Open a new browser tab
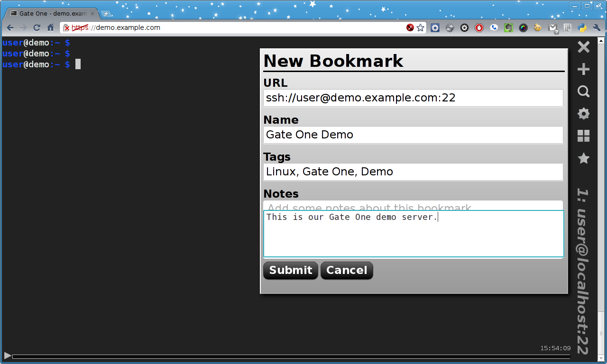 point(106,14)
